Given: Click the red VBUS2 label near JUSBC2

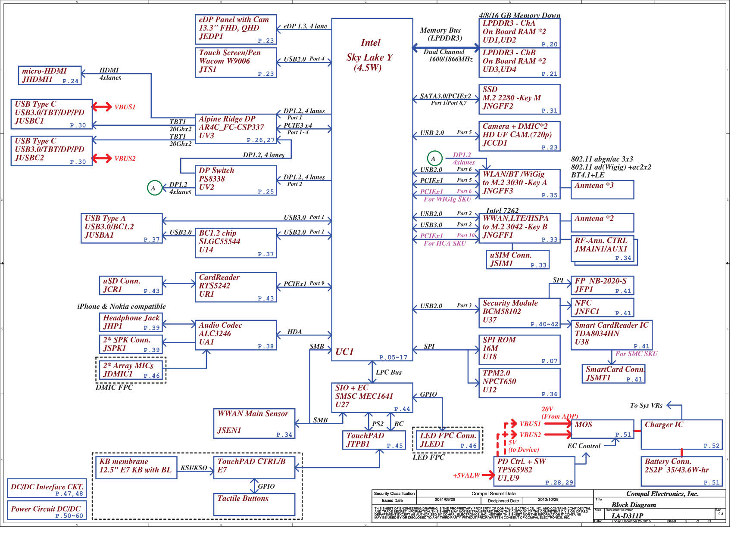Looking at the screenshot, I should click(125, 158).
